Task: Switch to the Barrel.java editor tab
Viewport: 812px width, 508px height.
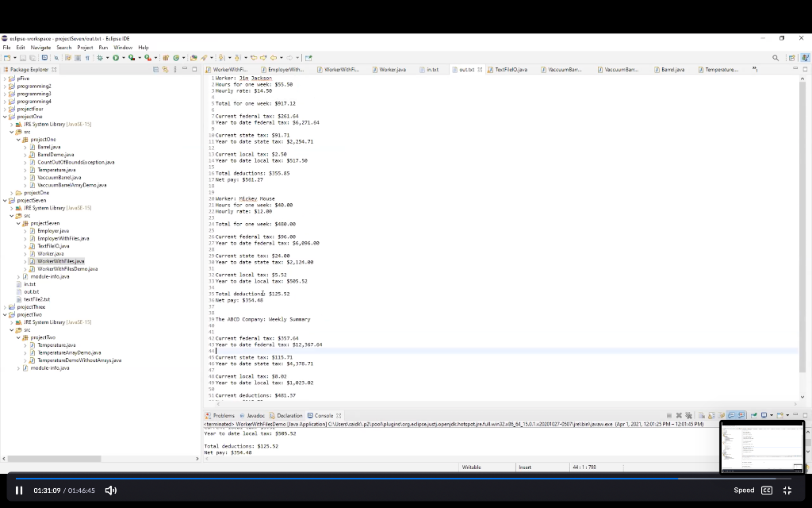Action: (672, 70)
